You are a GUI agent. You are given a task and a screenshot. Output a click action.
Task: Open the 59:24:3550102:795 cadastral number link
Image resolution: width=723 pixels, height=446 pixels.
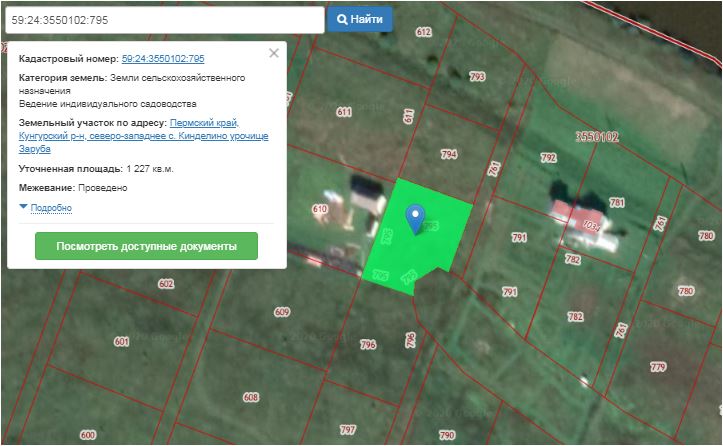tap(163, 59)
